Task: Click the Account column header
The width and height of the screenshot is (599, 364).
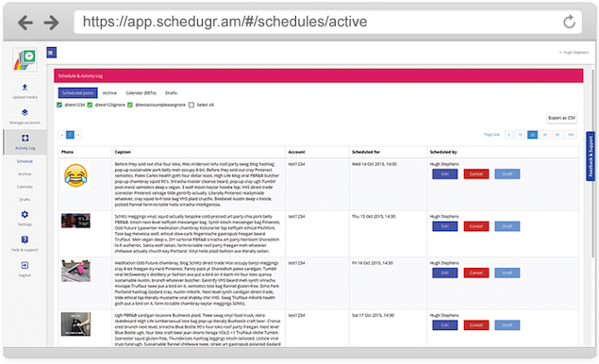Action: tap(296, 152)
